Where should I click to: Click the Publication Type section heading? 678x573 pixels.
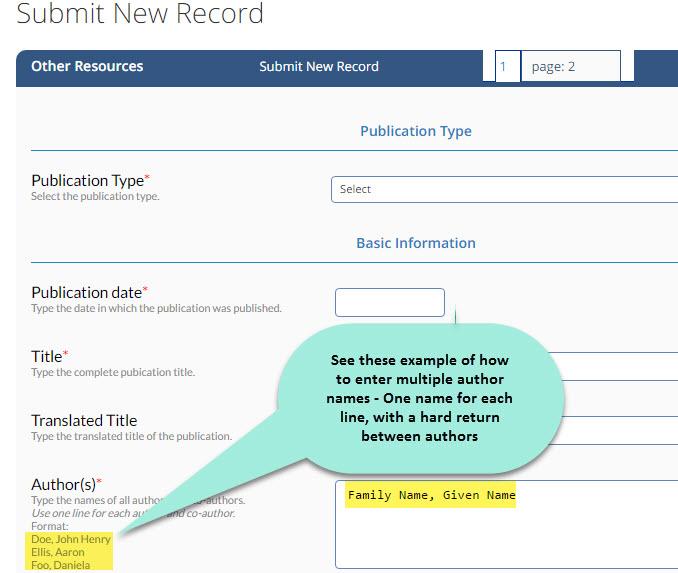pos(415,131)
